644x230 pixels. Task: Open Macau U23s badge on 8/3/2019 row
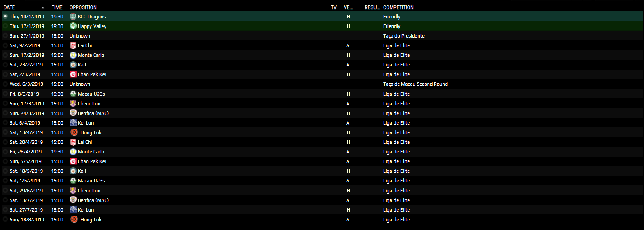click(x=73, y=94)
